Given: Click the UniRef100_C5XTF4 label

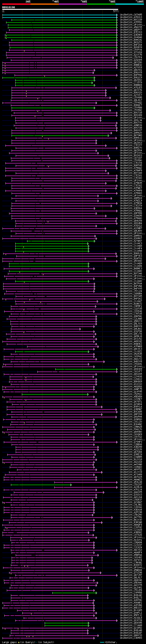Looking at the screenshot, I should coord(131,58).
